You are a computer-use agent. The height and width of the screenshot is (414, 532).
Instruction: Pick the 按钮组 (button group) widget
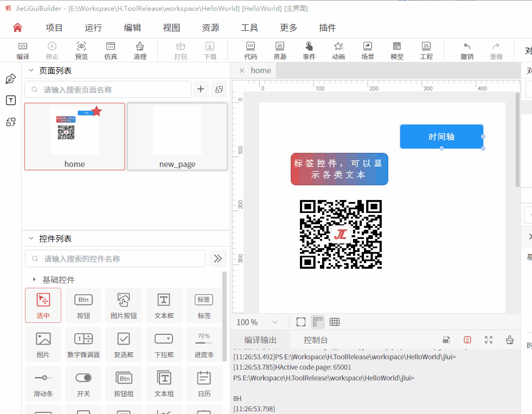(x=124, y=383)
